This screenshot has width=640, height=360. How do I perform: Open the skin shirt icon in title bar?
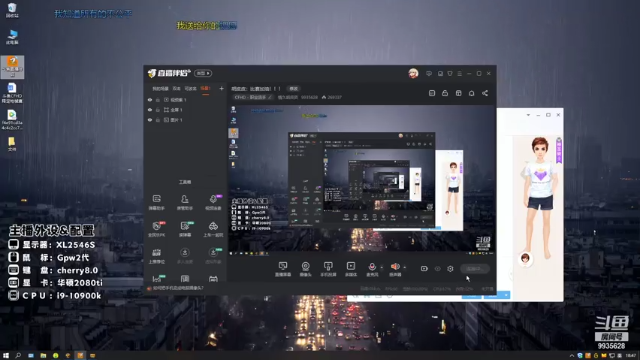pos(450,73)
